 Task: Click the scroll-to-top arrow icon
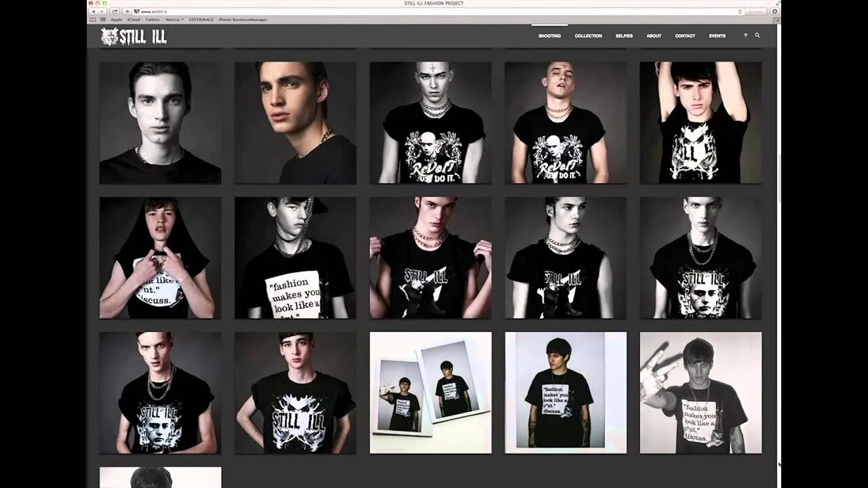(745, 35)
